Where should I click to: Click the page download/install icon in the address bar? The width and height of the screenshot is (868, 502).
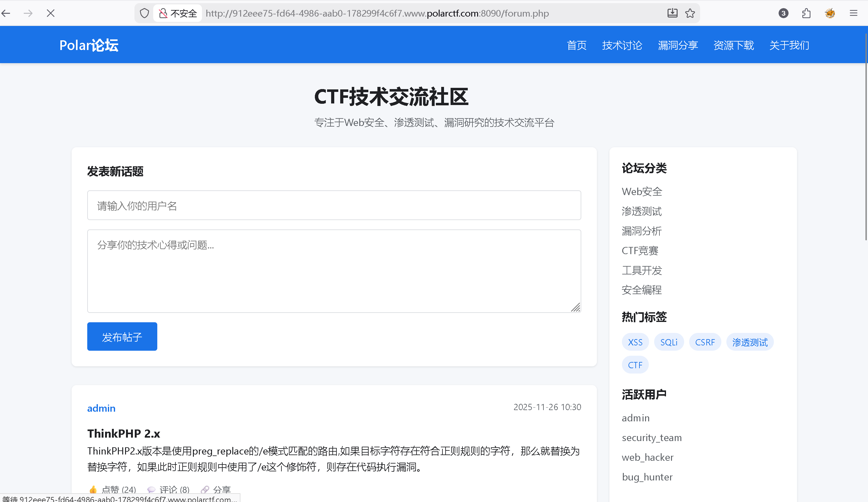click(x=672, y=13)
